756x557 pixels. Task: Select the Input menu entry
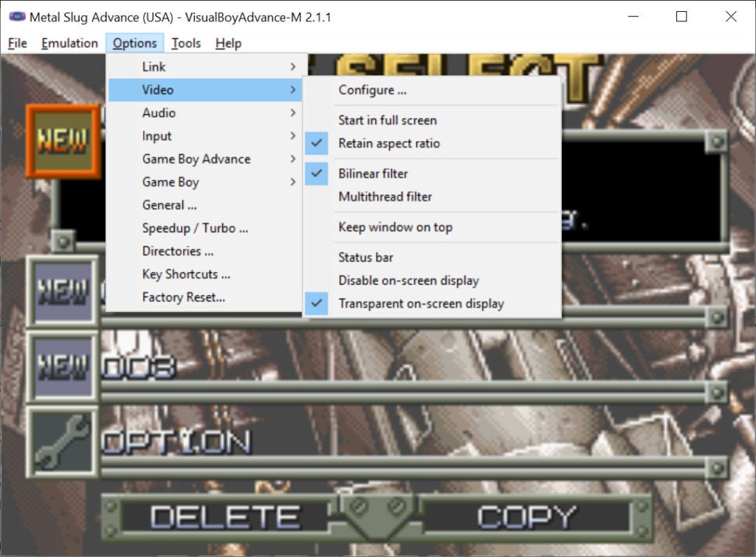(205, 136)
